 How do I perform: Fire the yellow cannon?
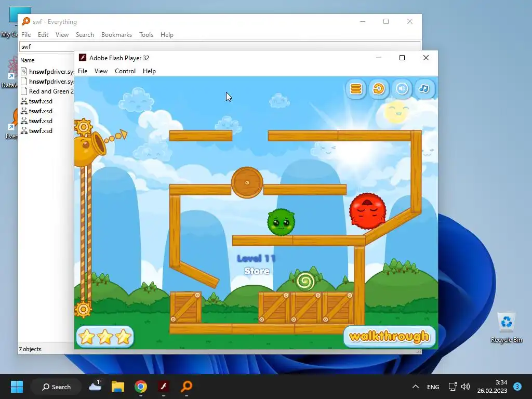coord(89,149)
